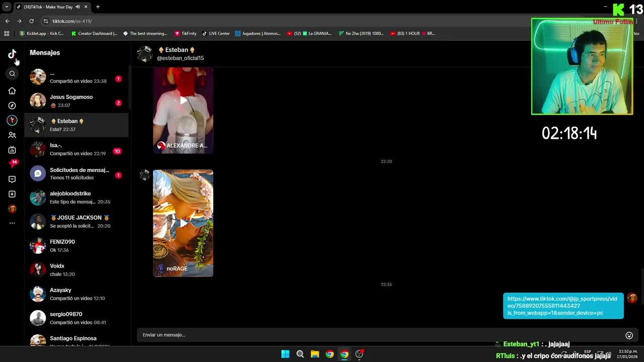Open the sent tiktok.com video link
The width and height of the screenshot is (644, 362).
[x=563, y=306]
